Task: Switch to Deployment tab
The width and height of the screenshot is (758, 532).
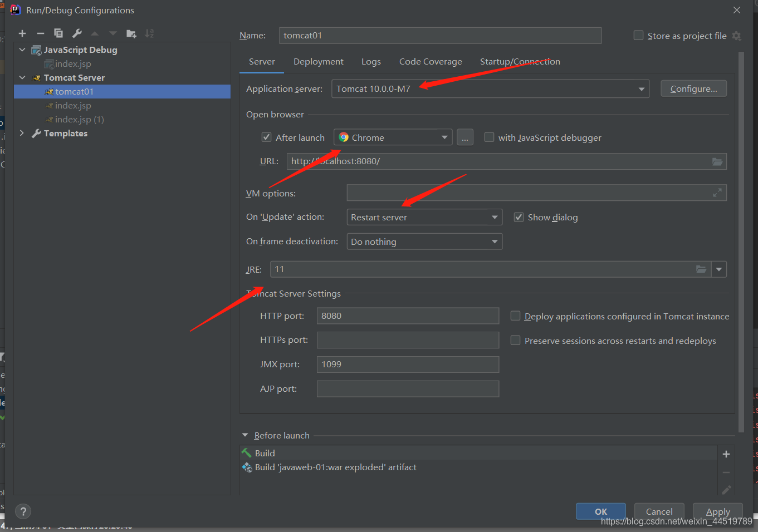Action: 319,62
